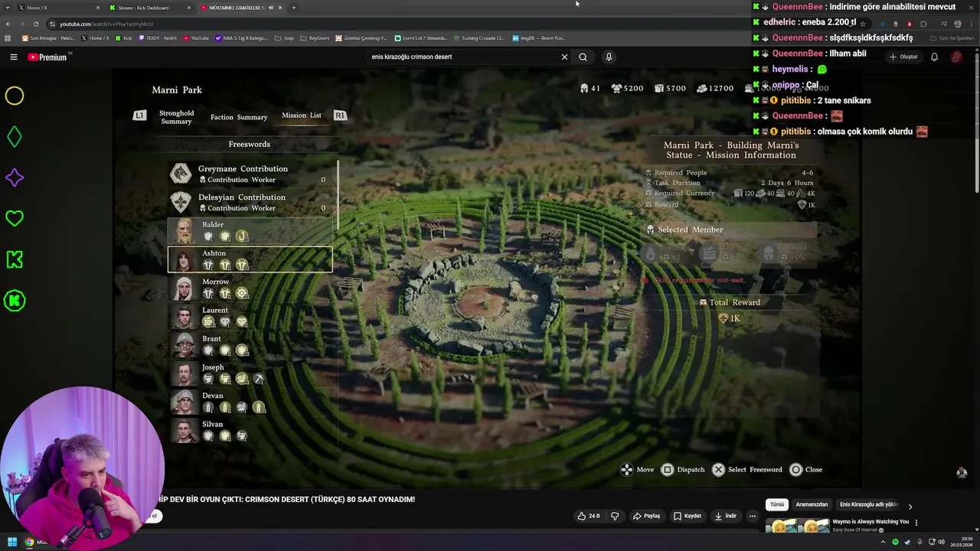Expand filter chips with right chevron

(x=910, y=506)
